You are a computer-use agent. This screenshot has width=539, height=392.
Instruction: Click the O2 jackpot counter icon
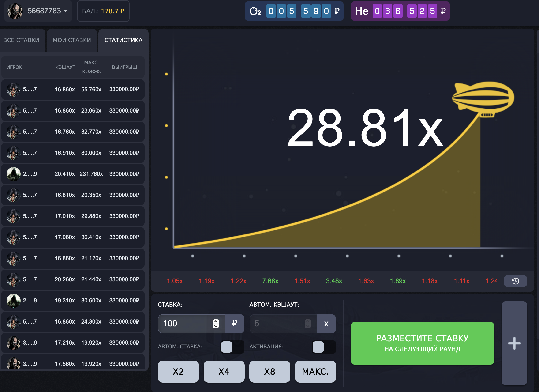coord(255,11)
